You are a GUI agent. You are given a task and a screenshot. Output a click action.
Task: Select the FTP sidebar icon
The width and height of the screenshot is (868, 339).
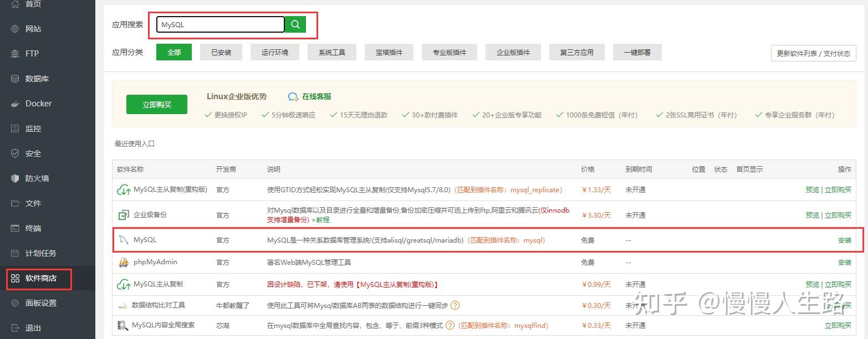coord(15,54)
